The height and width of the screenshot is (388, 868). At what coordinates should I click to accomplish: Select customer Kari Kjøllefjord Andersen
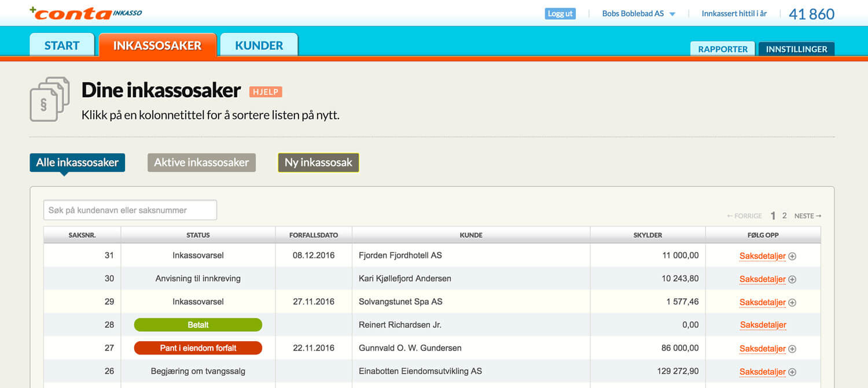pos(405,278)
